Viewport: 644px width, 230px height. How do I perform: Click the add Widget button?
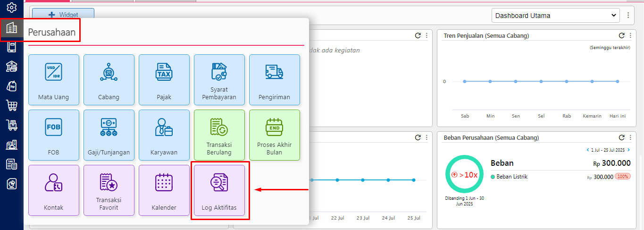tap(63, 15)
